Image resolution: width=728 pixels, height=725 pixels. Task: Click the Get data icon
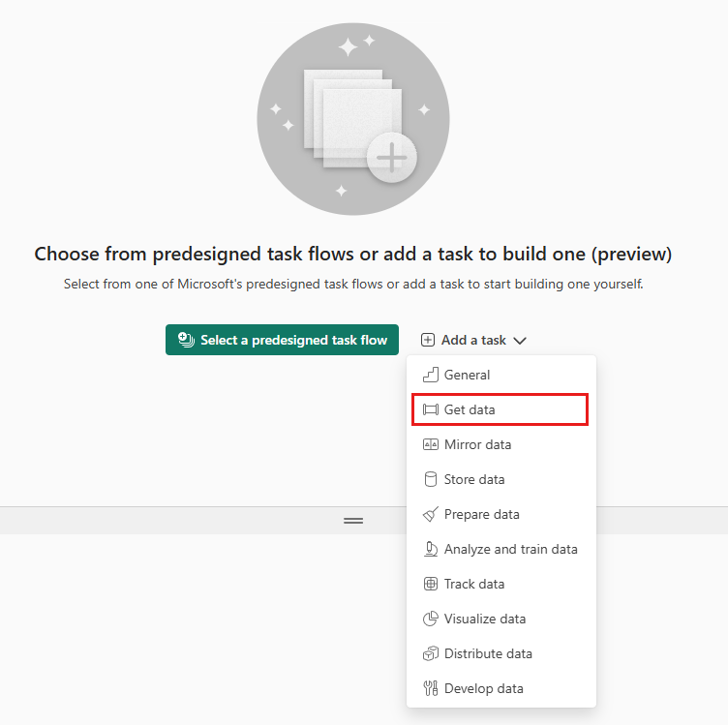(x=431, y=409)
